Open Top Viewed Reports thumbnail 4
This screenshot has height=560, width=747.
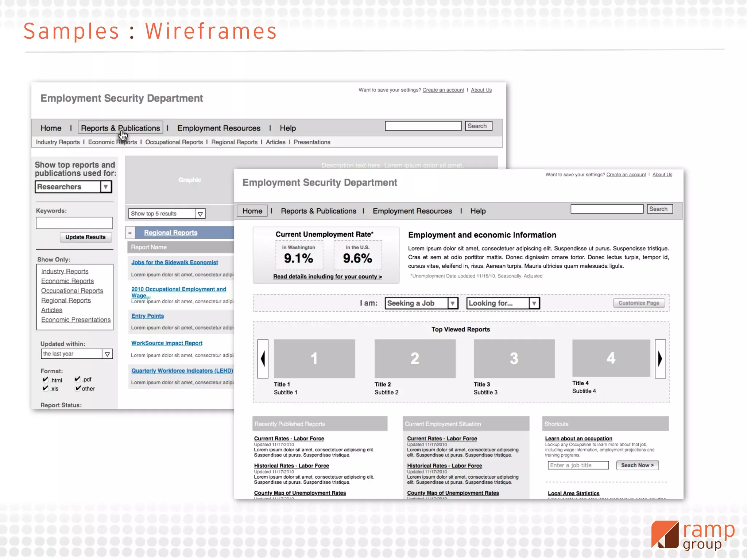[x=611, y=358]
